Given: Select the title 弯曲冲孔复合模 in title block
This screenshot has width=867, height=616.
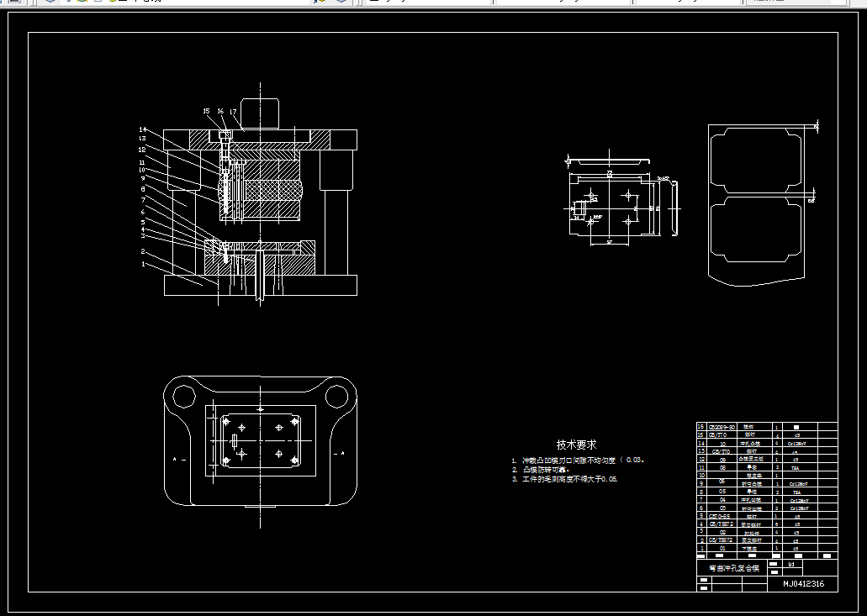Looking at the screenshot, I should [734, 568].
